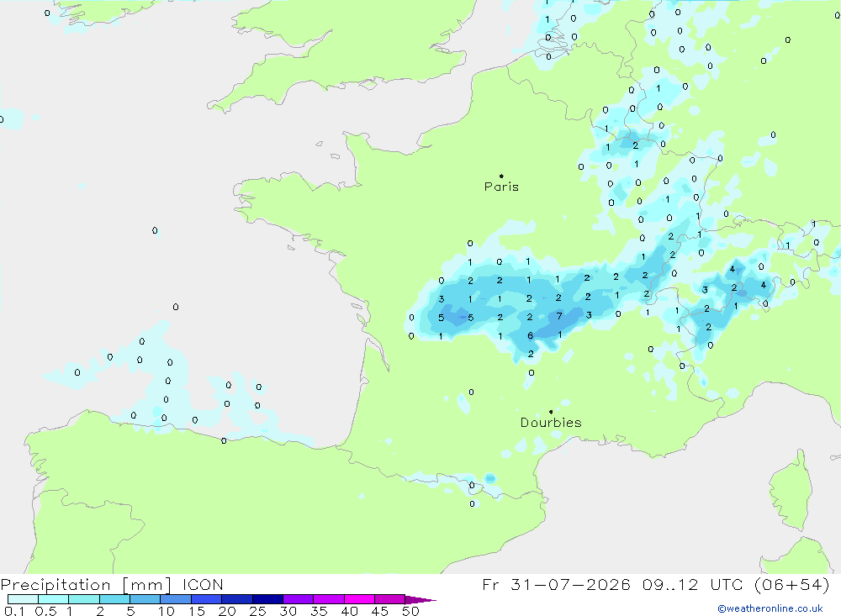841x616 pixels.
Task: Click the Paris city label
Action: 501,187
